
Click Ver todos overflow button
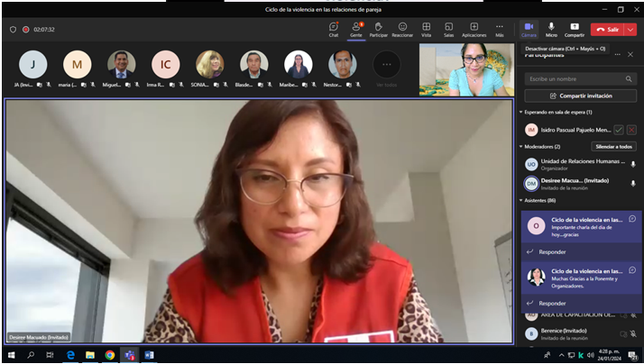(x=386, y=65)
